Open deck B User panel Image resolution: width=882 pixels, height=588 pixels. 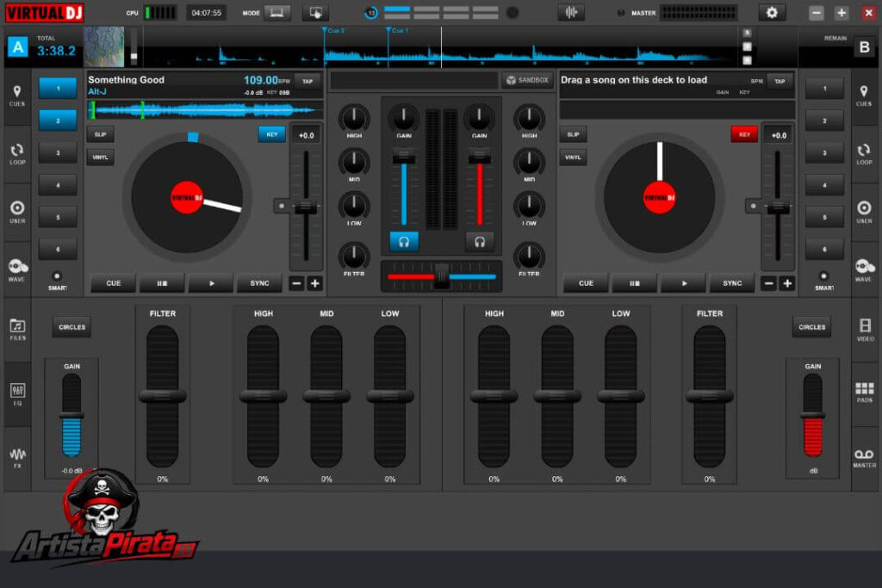coord(863,213)
